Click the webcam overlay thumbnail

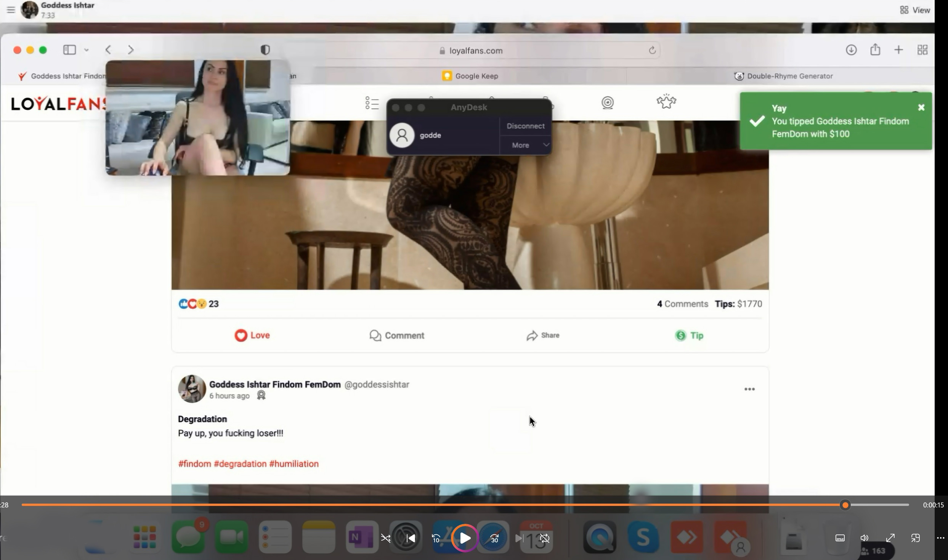[x=197, y=118]
